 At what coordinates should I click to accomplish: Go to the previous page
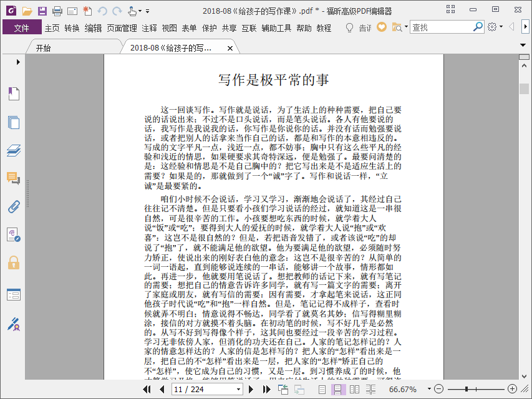(162, 389)
